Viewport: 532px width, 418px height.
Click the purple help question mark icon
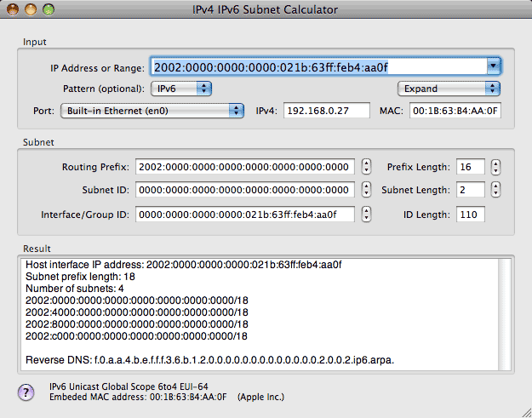[x=26, y=392]
